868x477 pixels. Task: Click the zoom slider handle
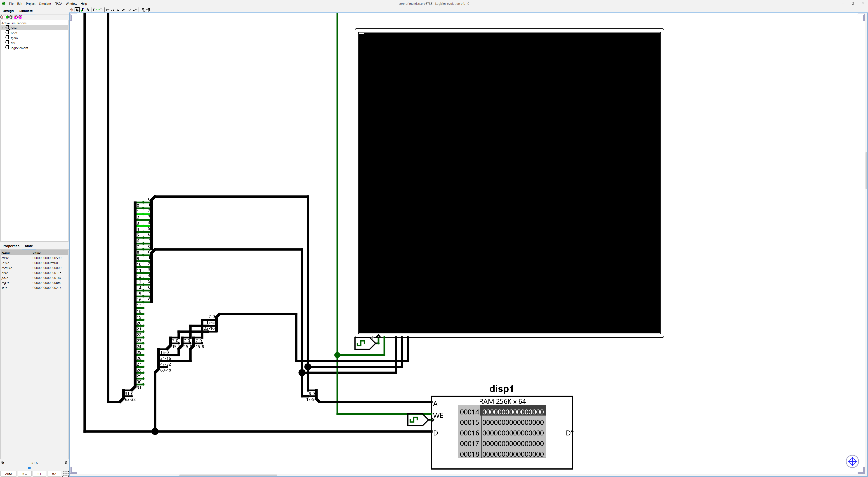click(x=29, y=468)
